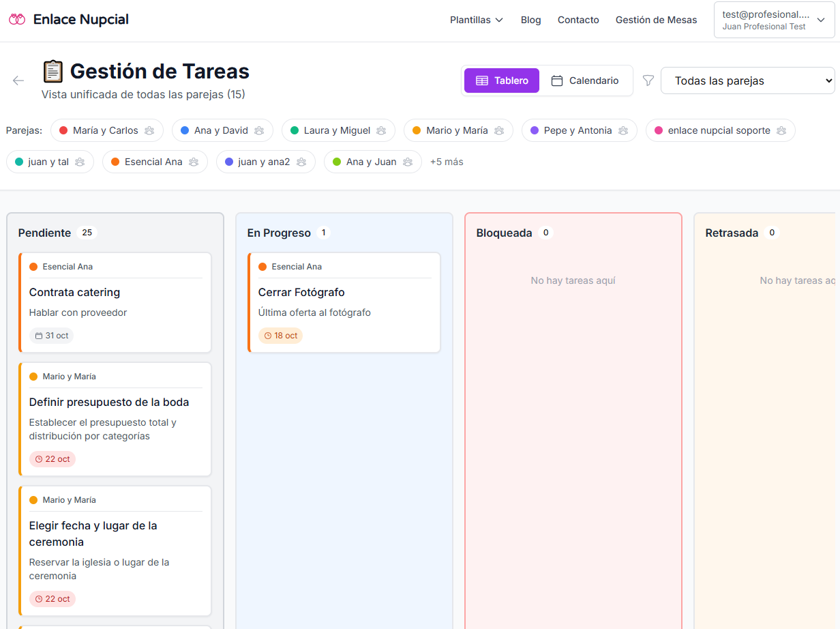The width and height of the screenshot is (840, 629).
Task: Click the funnel filter icon
Action: pos(648,81)
